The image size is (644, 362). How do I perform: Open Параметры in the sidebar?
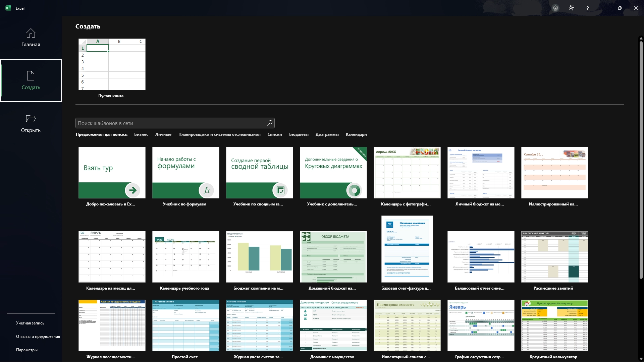(27, 350)
